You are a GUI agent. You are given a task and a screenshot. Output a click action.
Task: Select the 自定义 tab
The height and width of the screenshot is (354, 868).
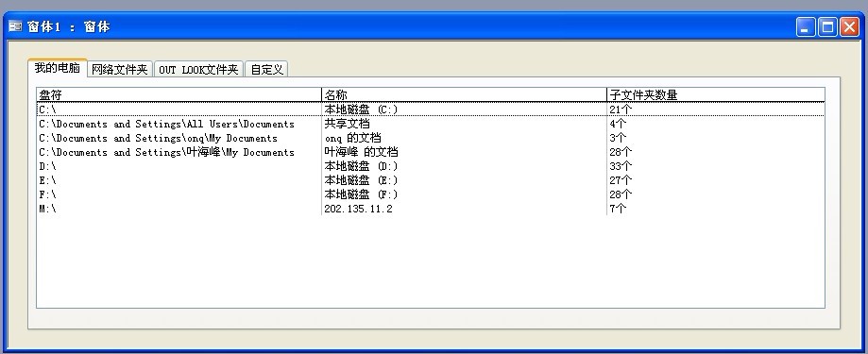pyautogui.click(x=266, y=70)
